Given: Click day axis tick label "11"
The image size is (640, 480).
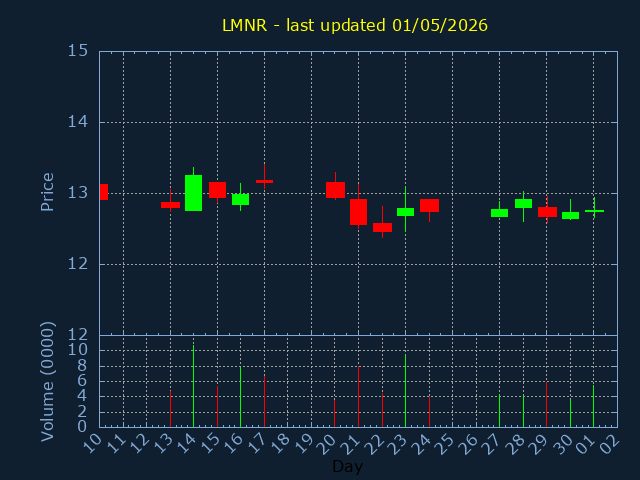Looking at the screenshot, I should coord(116,443).
